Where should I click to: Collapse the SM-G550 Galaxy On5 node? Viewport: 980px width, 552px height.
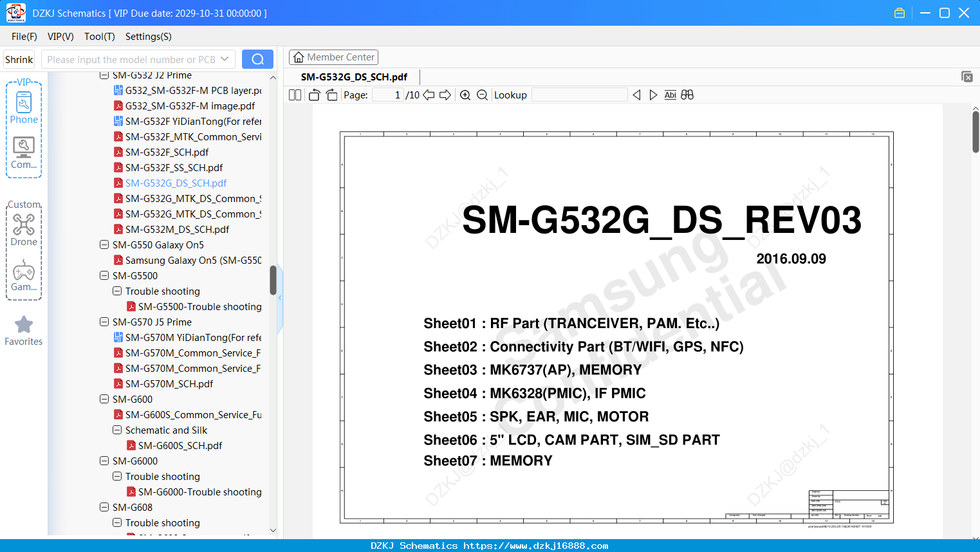(x=104, y=244)
